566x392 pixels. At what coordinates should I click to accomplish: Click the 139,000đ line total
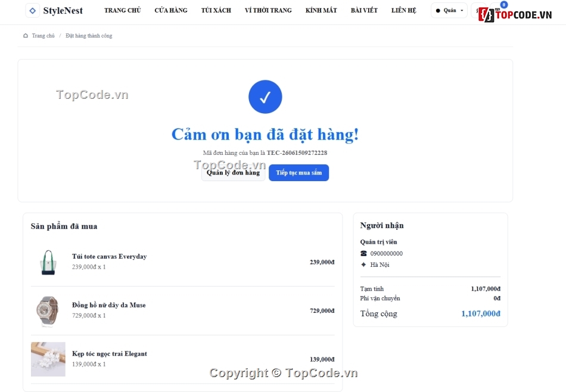click(322, 359)
